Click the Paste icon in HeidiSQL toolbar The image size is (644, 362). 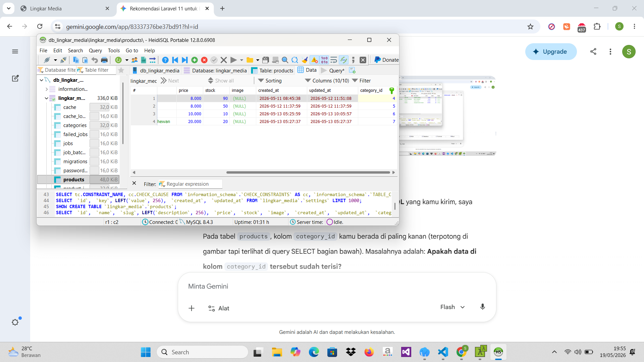point(85,60)
